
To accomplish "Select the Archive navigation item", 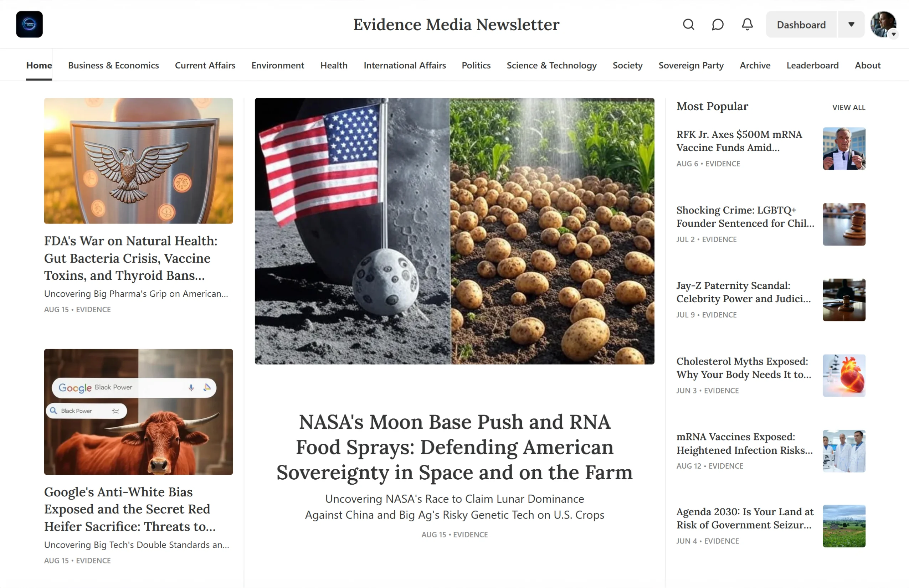I will pyautogui.click(x=755, y=65).
